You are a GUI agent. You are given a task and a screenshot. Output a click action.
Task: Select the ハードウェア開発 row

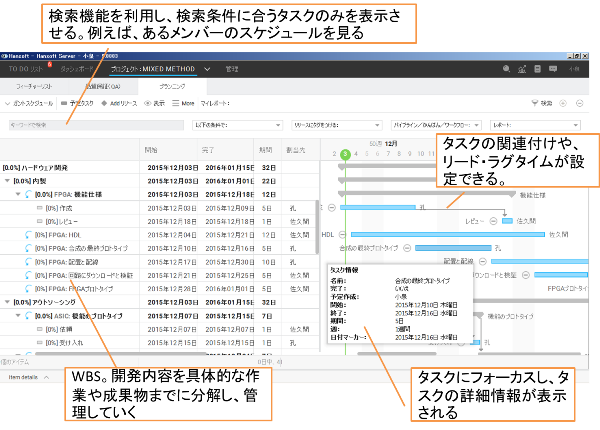click(x=159, y=168)
